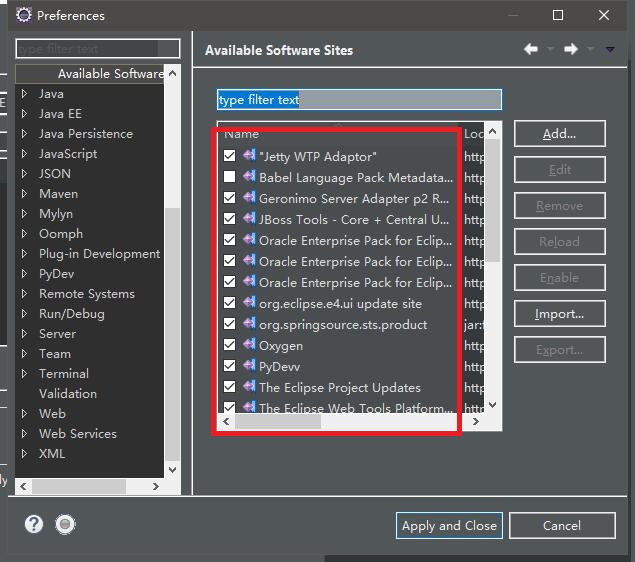635x562 pixels.
Task: Toggle the Oxygen site checkbox
Action: point(230,345)
